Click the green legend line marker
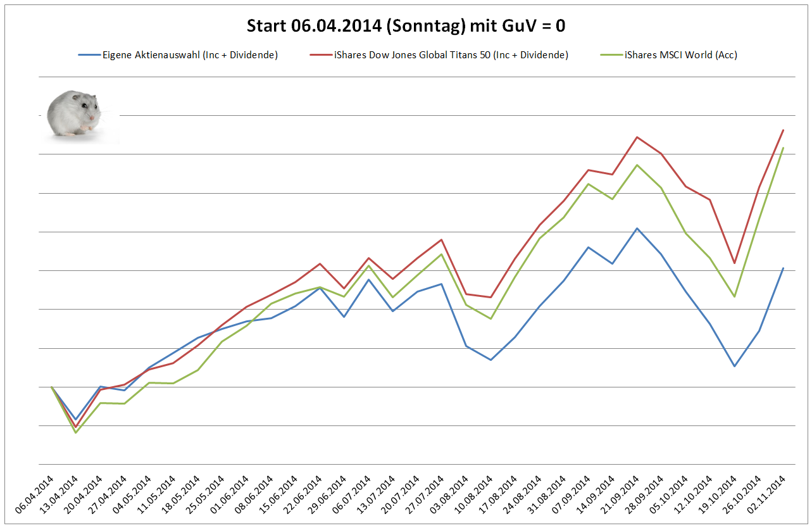The image size is (812, 528). coord(610,55)
